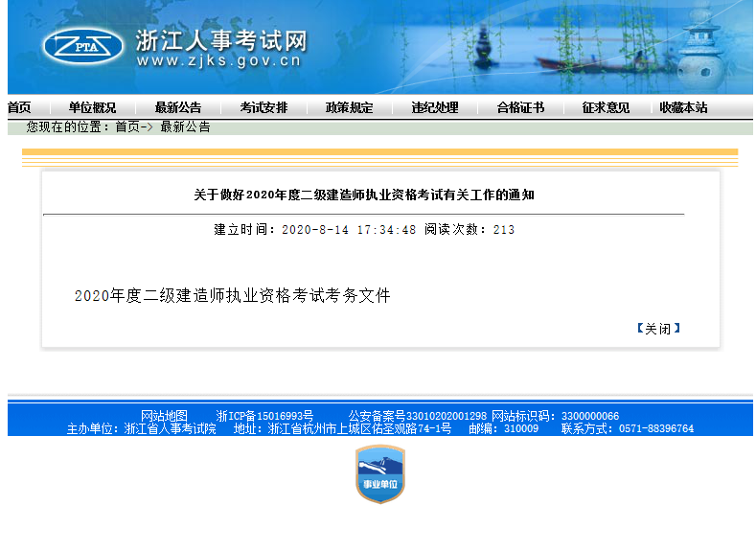Click the contact number 0571-88396764

point(656,428)
